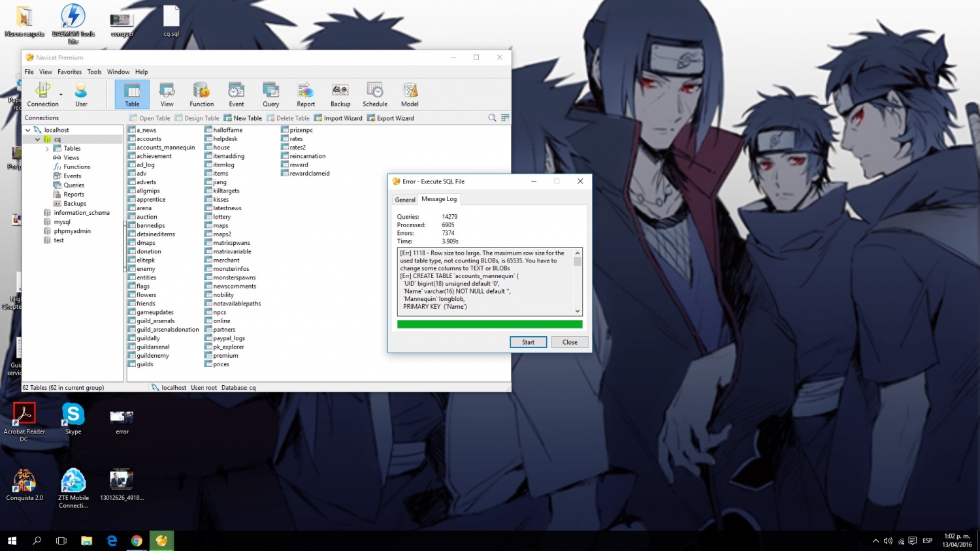The height and width of the screenshot is (551, 980).
Task: Open Acrobat Reader DC desktop shortcut
Action: point(24,422)
